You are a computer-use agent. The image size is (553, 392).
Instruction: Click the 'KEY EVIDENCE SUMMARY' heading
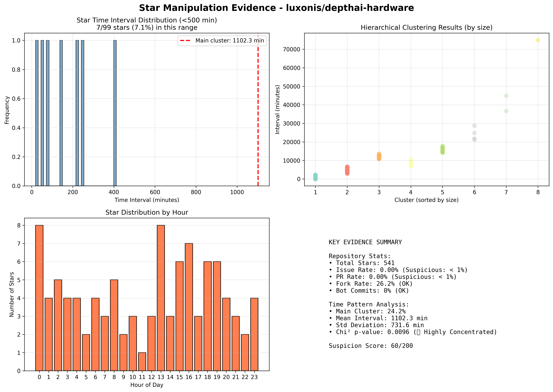click(x=365, y=242)
